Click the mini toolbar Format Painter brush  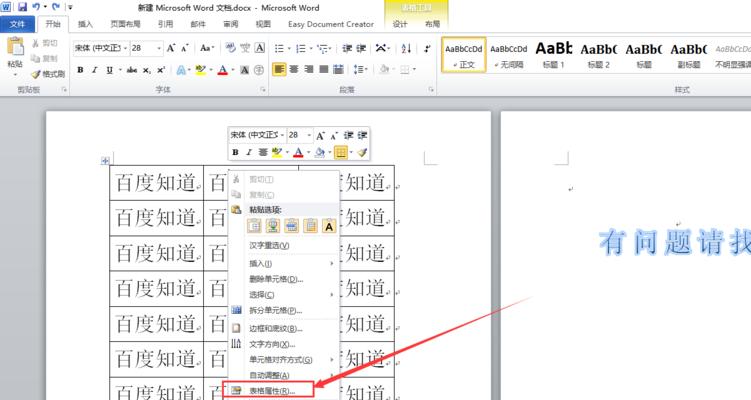pos(362,152)
